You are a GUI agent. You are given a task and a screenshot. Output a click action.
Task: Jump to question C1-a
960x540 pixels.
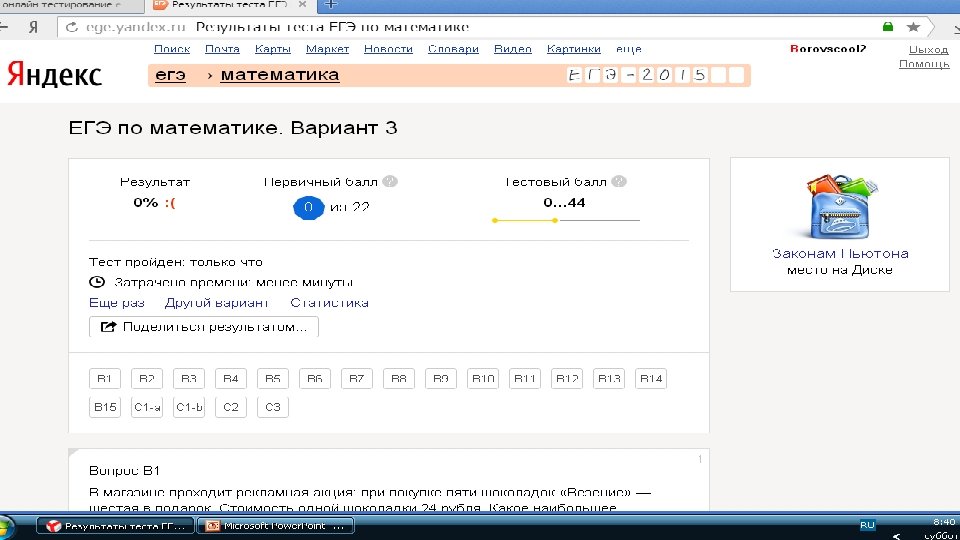coord(147,407)
